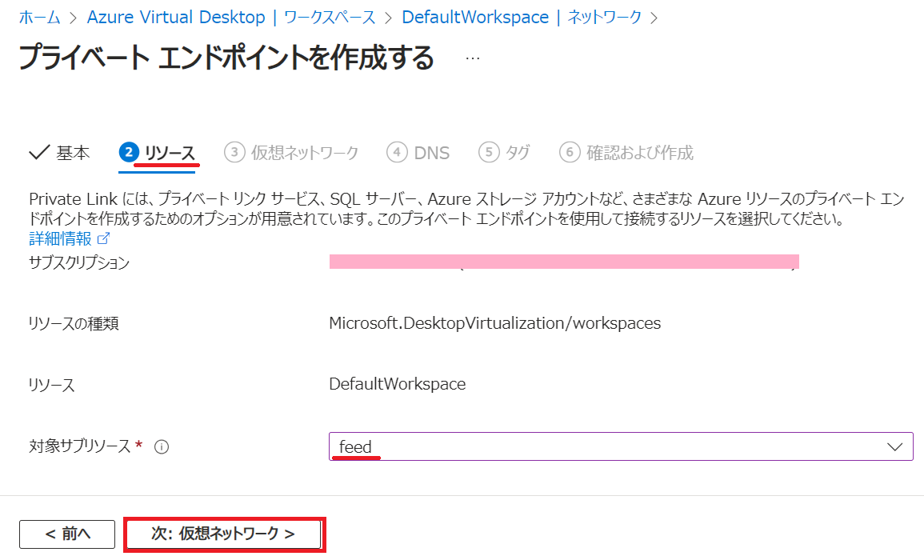Switch to the DNS tab

418,153
